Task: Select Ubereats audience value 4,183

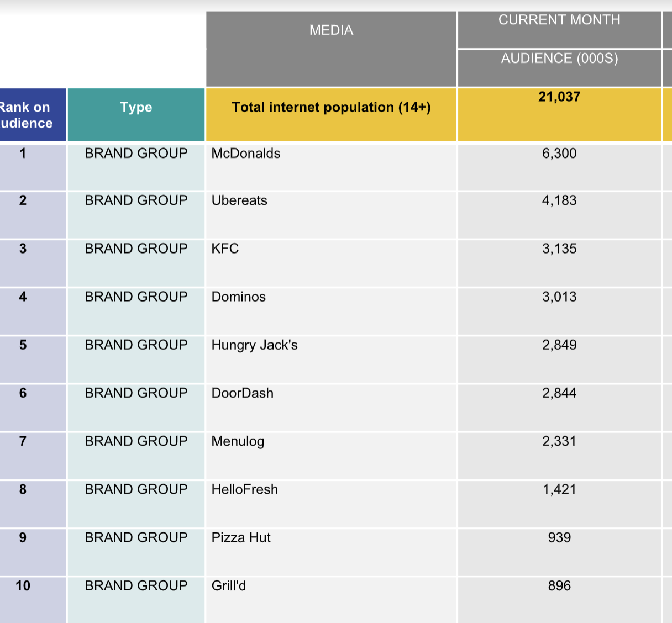Action: (x=559, y=200)
